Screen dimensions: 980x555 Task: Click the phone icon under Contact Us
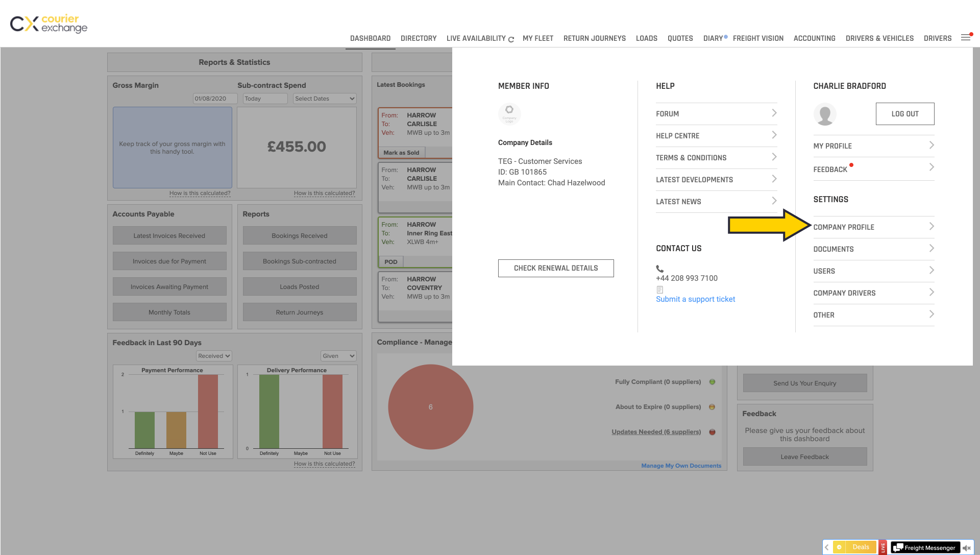point(659,269)
